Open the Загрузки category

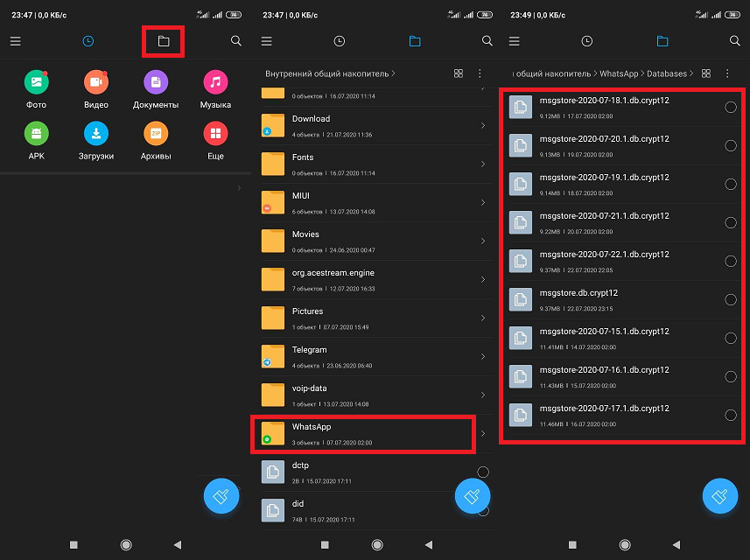click(x=96, y=134)
